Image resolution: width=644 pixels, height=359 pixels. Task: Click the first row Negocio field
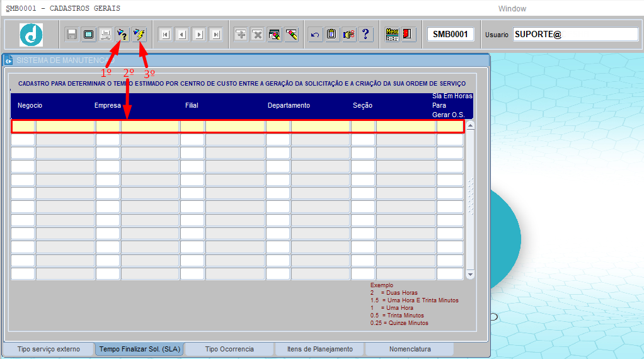[x=23, y=127]
